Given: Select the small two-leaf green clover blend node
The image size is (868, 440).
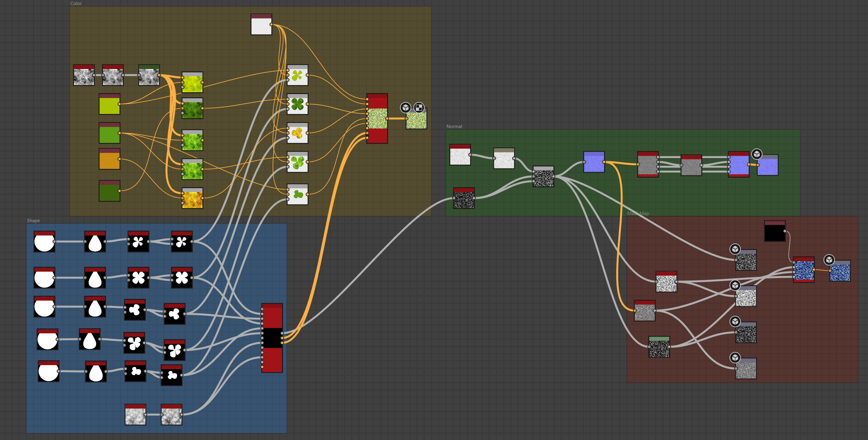Looking at the screenshot, I should (298, 194).
